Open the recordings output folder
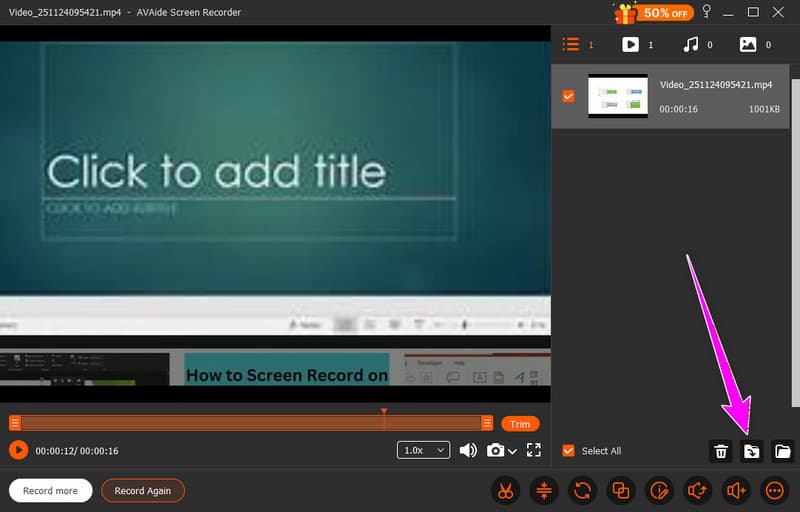Image resolution: width=800 pixels, height=512 pixels. tap(782, 451)
